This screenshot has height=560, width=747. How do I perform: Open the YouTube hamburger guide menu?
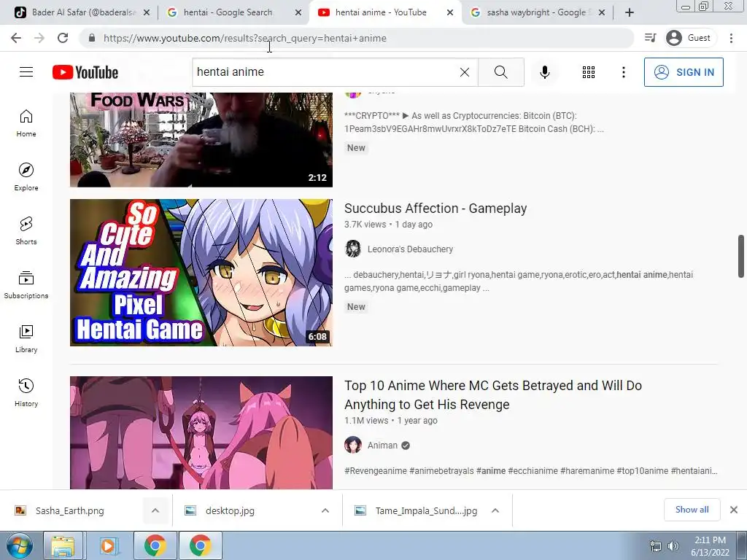click(26, 72)
